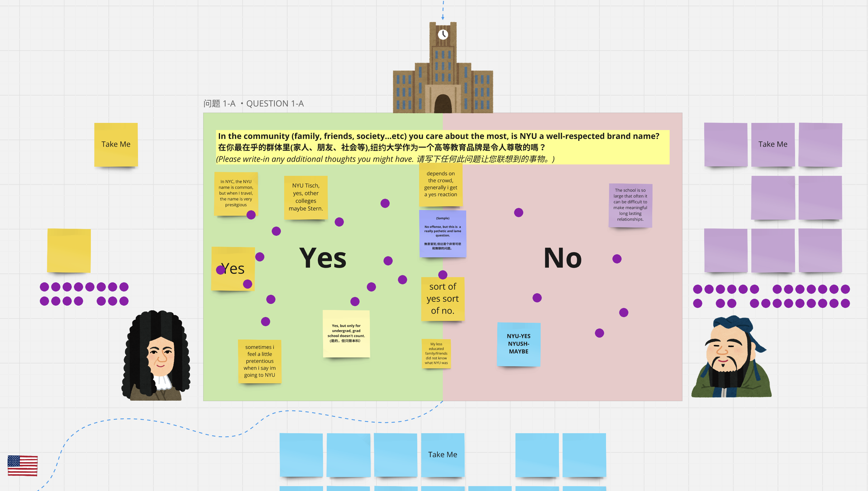This screenshot has width=868, height=491.
Task: Select the 'NYU-YES NYUSH-MAYBE' blue note
Action: (518, 344)
